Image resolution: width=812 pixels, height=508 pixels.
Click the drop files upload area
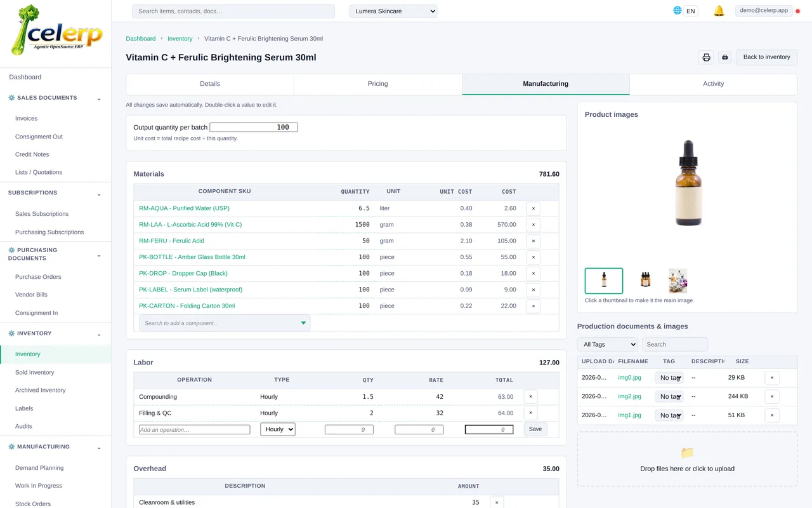coord(687,459)
